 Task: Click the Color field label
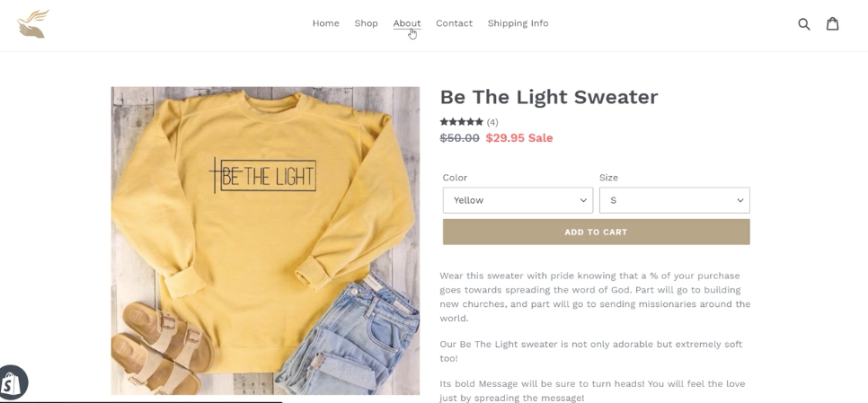455,178
